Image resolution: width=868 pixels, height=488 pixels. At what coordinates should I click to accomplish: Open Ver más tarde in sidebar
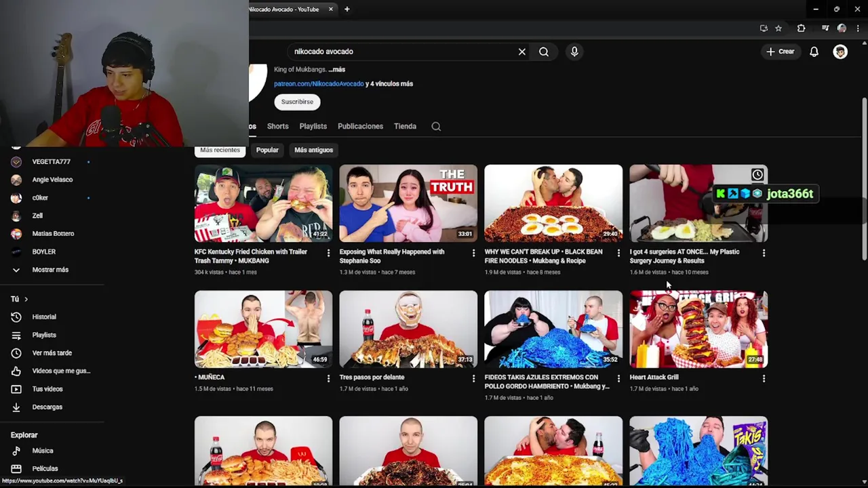pos(52,352)
